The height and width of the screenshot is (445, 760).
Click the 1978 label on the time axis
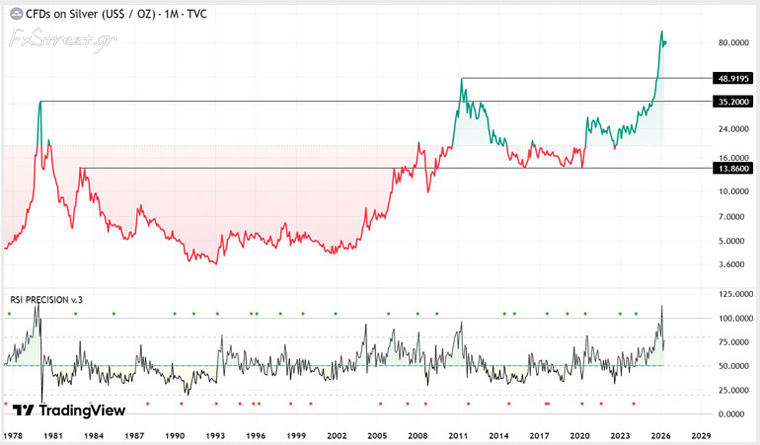13,435
